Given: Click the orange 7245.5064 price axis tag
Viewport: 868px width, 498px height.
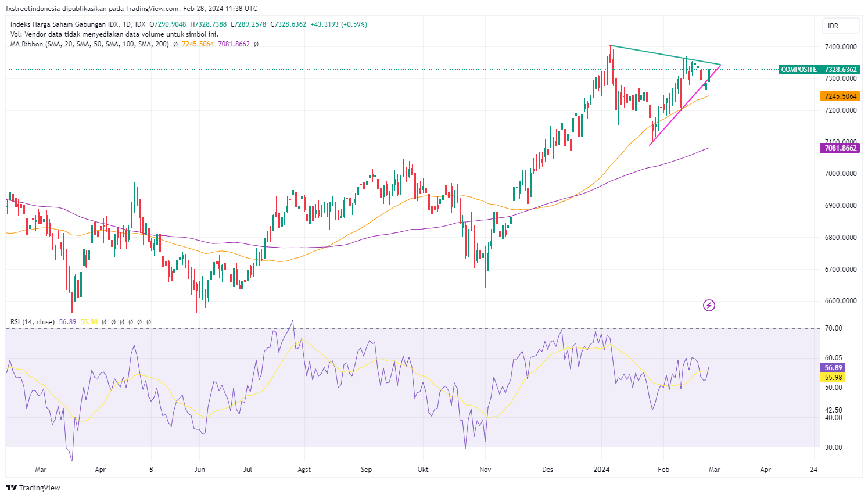Looking at the screenshot, I should (x=841, y=96).
